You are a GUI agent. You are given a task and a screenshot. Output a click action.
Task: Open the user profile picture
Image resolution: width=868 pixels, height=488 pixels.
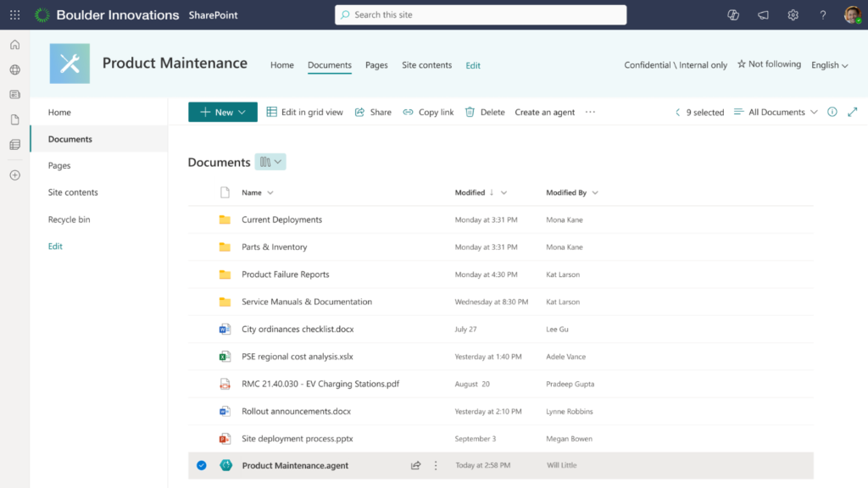[853, 15]
